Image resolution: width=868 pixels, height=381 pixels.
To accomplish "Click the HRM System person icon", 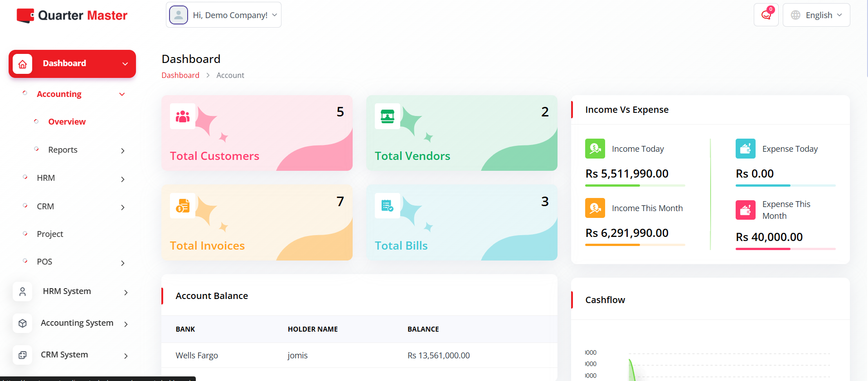I will 23,292.
